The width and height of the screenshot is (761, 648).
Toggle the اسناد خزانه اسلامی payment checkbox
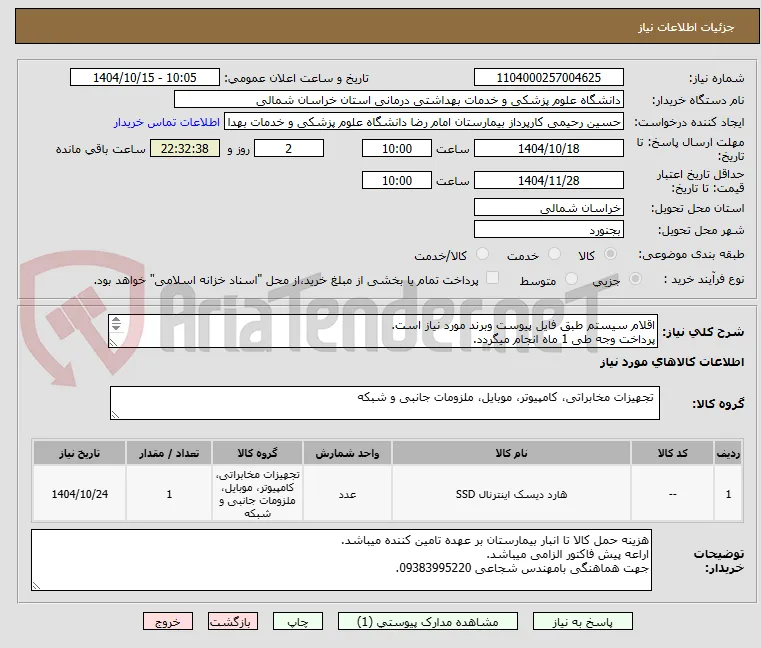pos(492,278)
